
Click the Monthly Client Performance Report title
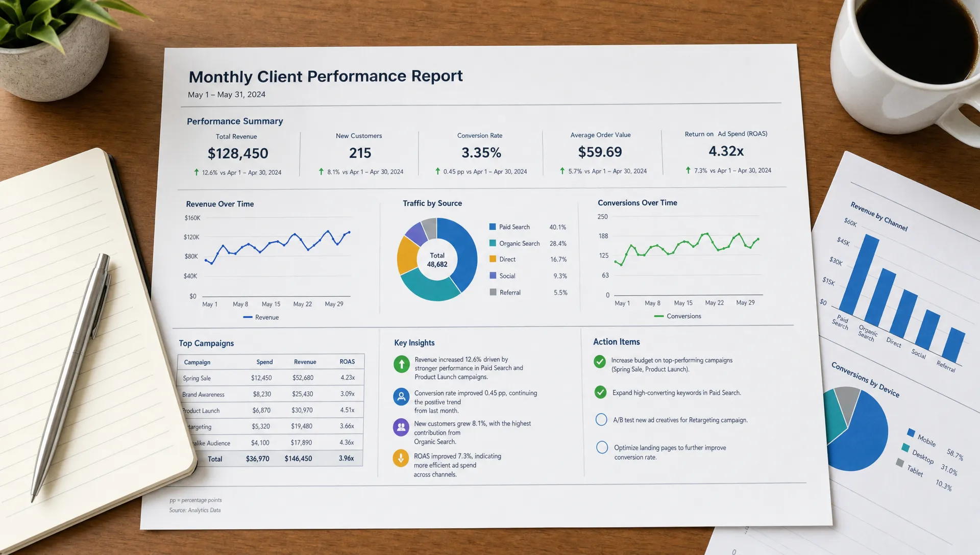(x=326, y=77)
